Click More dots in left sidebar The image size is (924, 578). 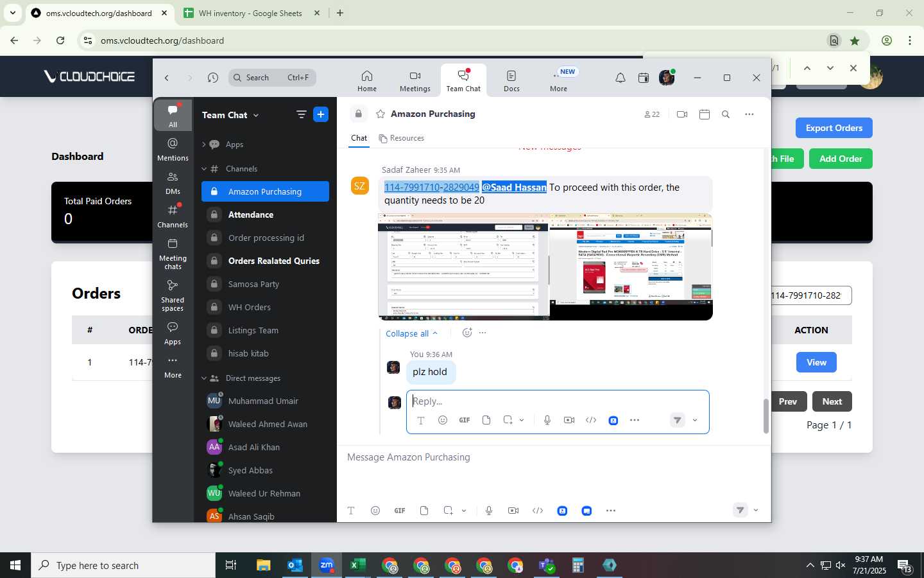coord(173,367)
